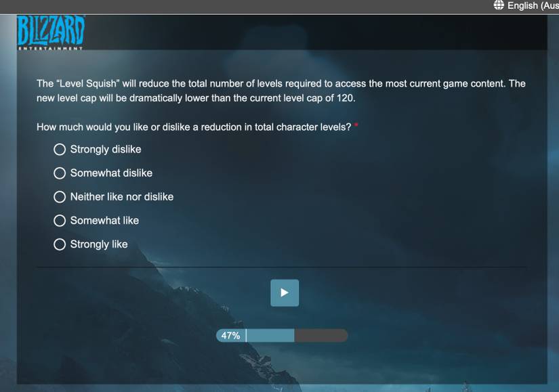Choose the Somewhat dislike option
The image size is (559, 392).
(60, 173)
